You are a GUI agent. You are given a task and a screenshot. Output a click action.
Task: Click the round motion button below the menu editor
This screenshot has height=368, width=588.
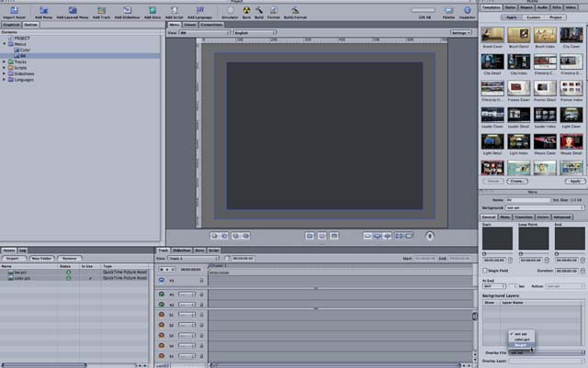tap(430, 236)
